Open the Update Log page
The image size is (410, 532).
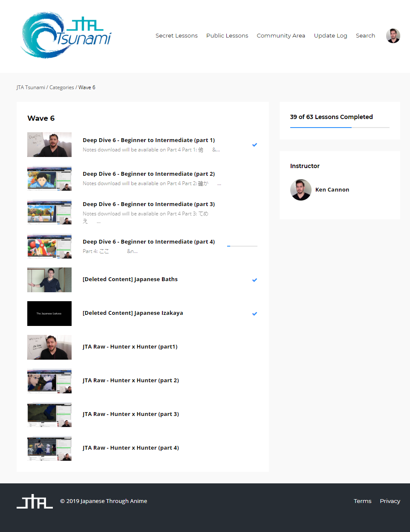click(x=330, y=36)
